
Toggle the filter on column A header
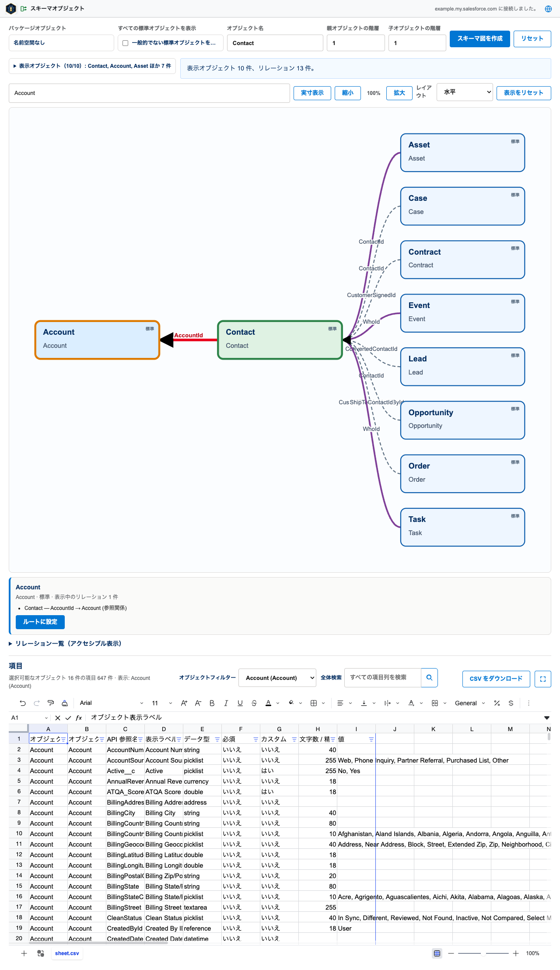63,739
